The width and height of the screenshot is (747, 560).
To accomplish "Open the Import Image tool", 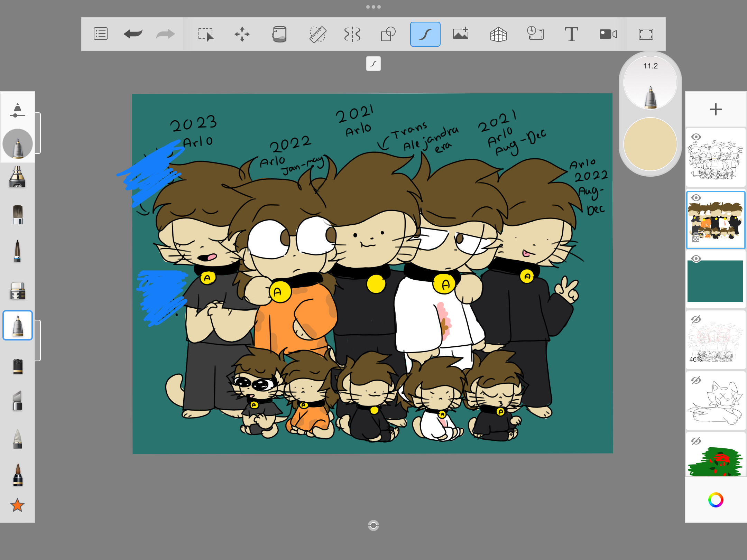I will 461,34.
